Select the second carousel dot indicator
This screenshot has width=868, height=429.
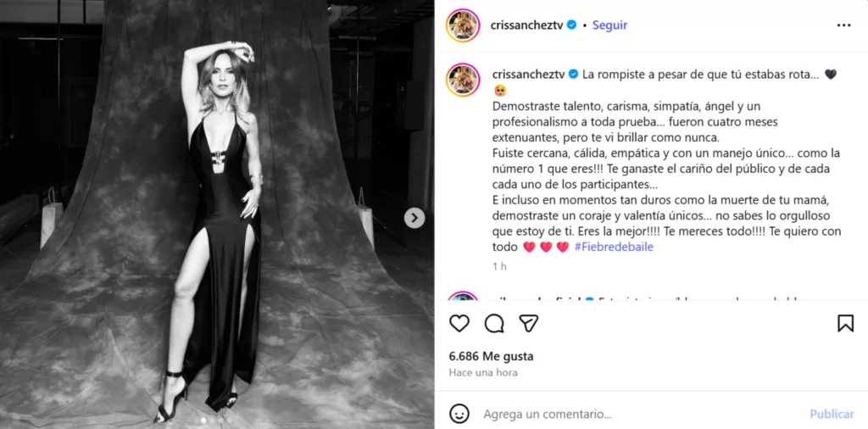coord(212,421)
